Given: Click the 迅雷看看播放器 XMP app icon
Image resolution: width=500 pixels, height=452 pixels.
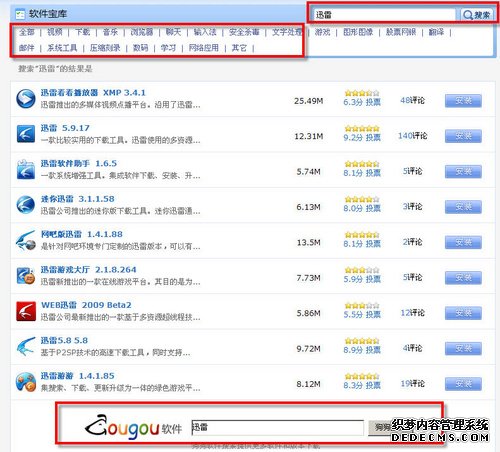Looking at the screenshot, I should 26,99.
